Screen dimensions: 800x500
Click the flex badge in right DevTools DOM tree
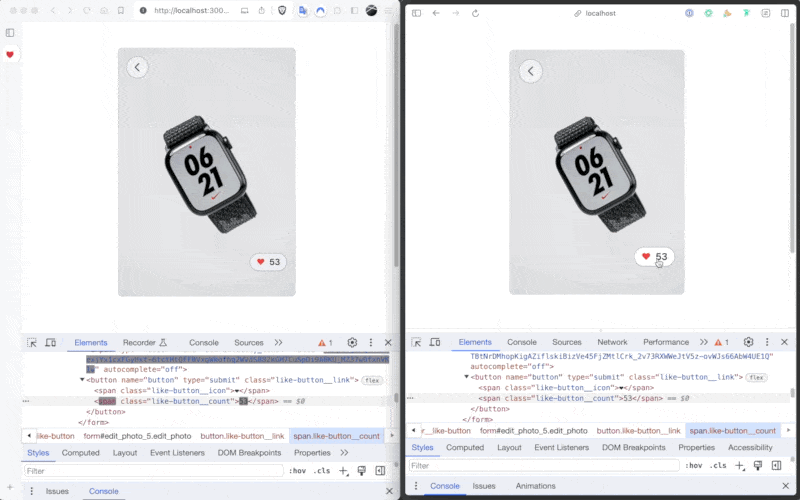pos(756,378)
